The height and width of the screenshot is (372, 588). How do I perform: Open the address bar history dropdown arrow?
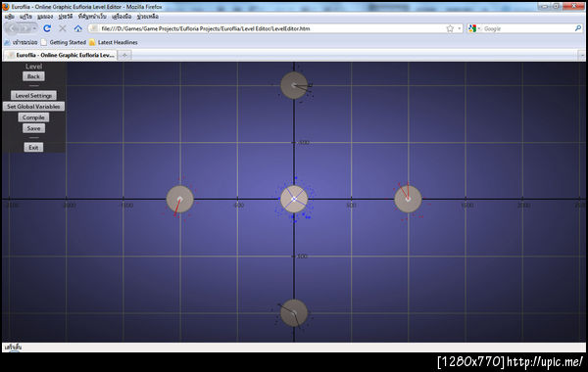pyautogui.click(x=460, y=28)
